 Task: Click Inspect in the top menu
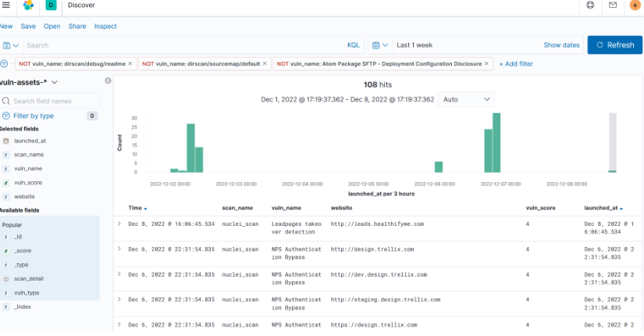pyautogui.click(x=105, y=27)
